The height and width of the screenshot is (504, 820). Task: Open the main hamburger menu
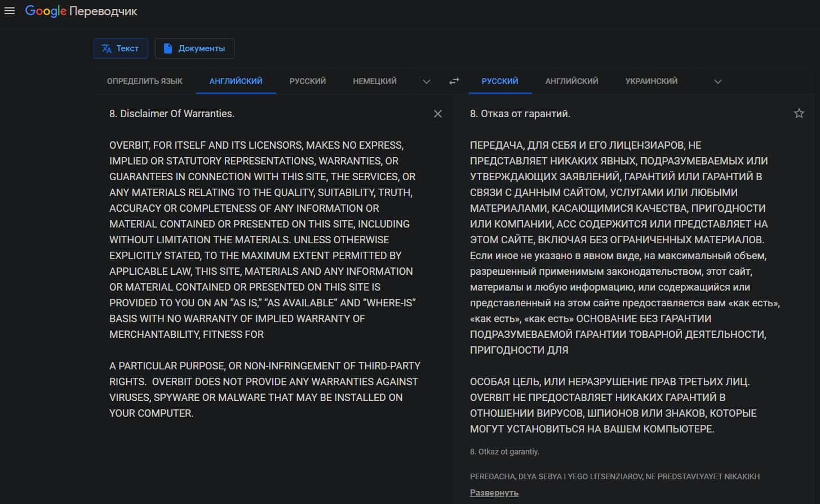click(x=10, y=11)
